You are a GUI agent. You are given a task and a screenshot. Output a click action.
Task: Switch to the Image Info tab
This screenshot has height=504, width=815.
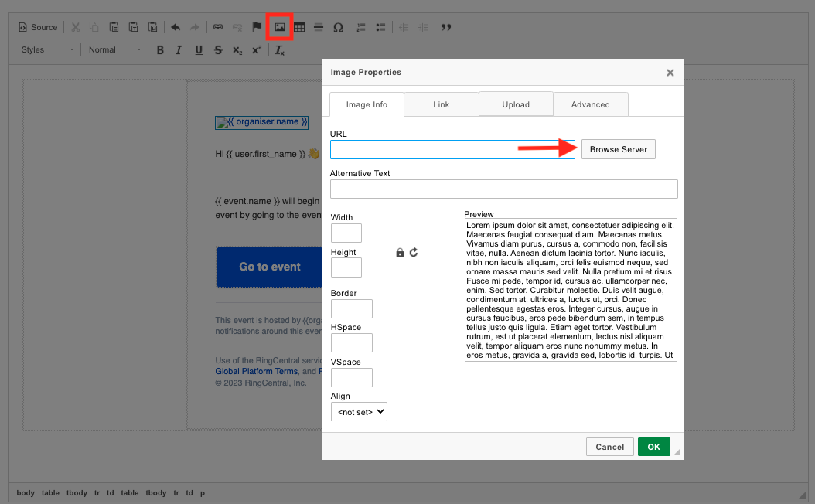click(x=367, y=104)
